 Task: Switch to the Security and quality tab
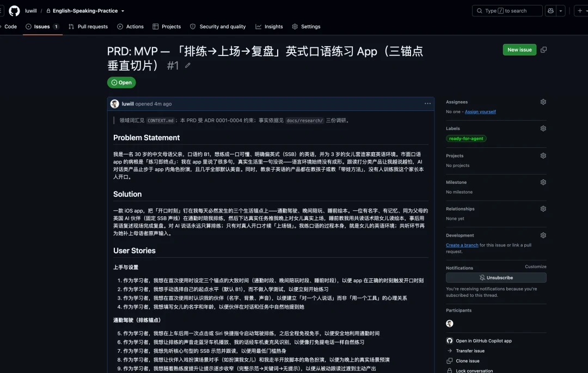click(218, 27)
